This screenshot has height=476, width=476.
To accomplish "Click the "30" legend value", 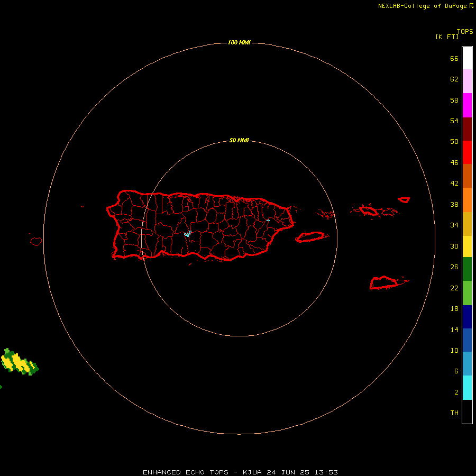I will pos(454,246).
